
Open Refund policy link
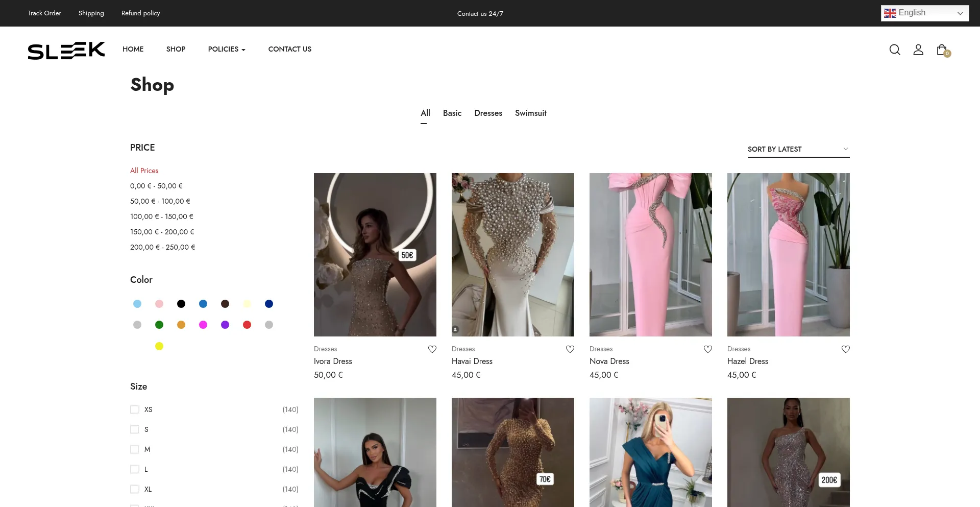click(x=141, y=13)
